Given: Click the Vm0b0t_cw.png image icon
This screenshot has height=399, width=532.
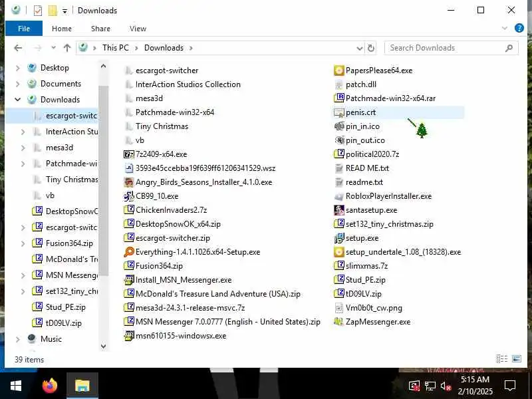Looking at the screenshot, I should point(338,308).
